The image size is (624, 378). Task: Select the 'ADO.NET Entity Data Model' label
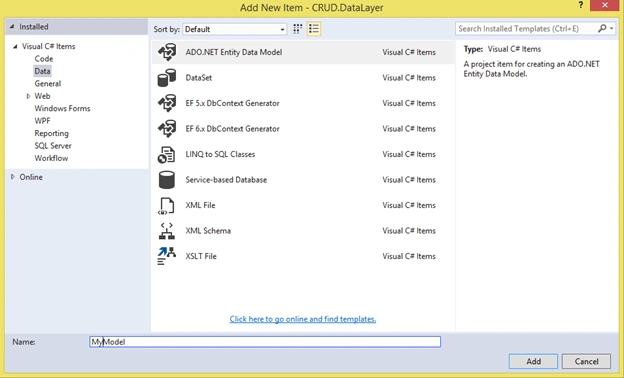(x=234, y=52)
